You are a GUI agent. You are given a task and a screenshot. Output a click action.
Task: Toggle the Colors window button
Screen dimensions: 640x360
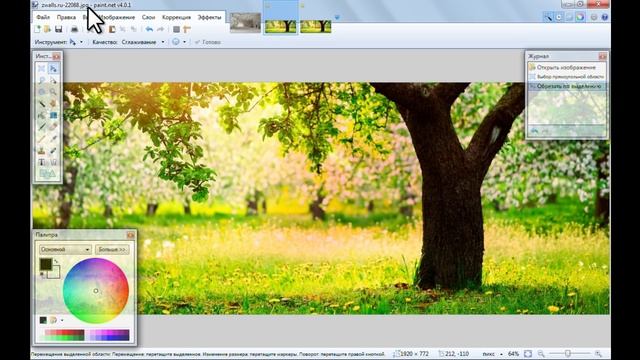click(580, 17)
